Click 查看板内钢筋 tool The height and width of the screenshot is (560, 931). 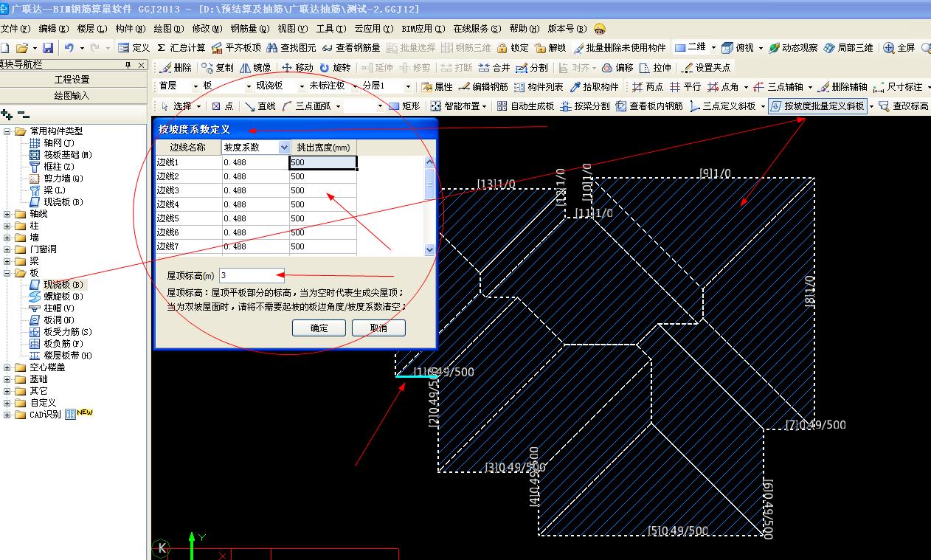(x=649, y=106)
